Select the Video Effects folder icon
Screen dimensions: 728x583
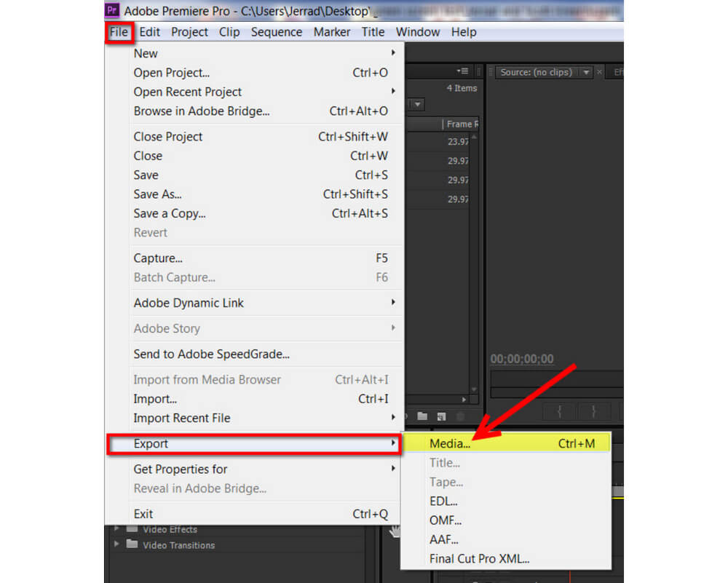[132, 530]
